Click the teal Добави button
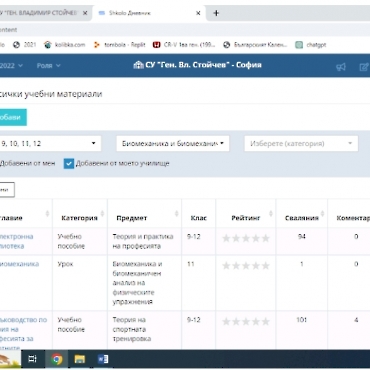 point(13,117)
